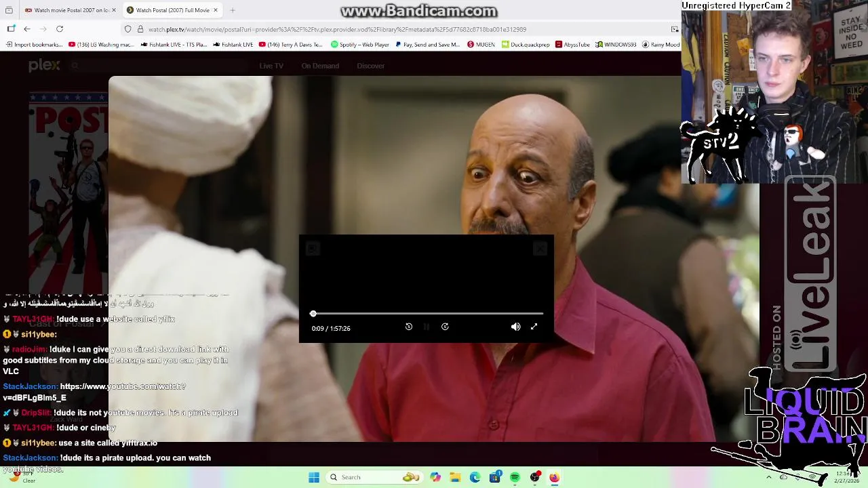Click the sidebar toggle icon beside back arrow
868x488 pixels.
(11, 29)
